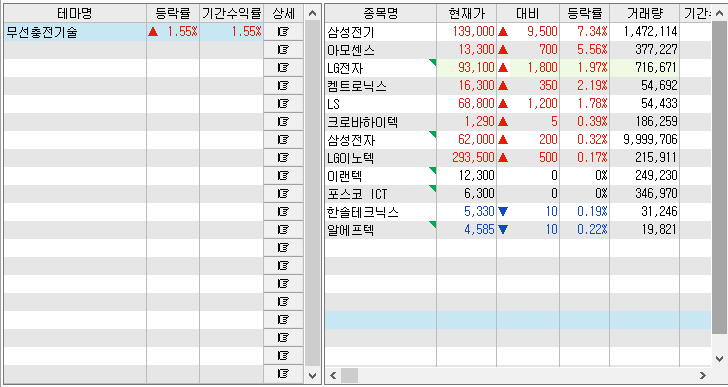Select 포스코 ICT stock name
Image resolution: width=728 pixels, height=387 pixels.
click(357, 194)
